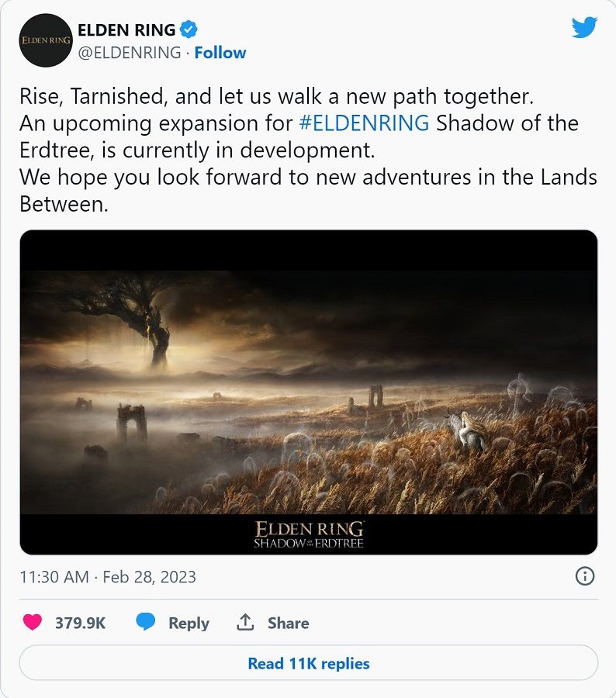Image resolution: width=616 pixels, height=698 pixels.
Task: Open the #ELDENRING hashtag link
Action: [364, 123]
